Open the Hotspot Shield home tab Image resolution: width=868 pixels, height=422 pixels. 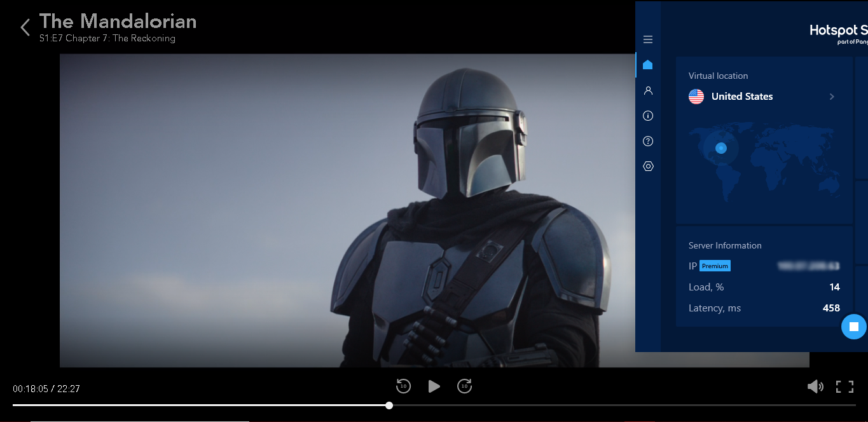point(648,65)
